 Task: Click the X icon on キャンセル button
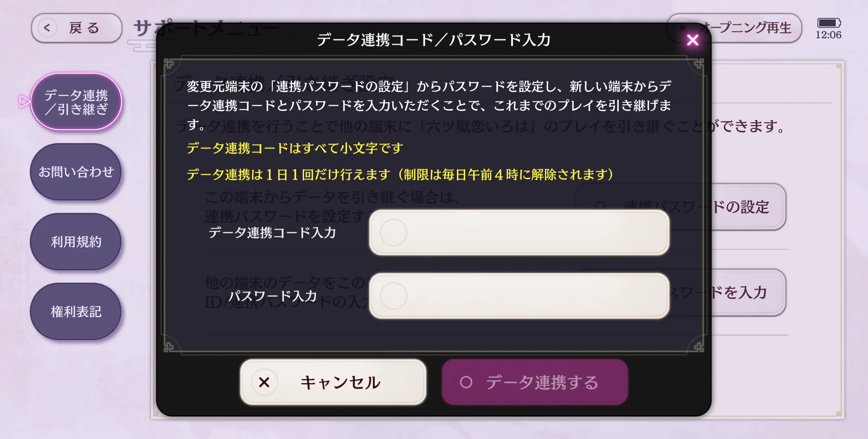coord(264,382)
